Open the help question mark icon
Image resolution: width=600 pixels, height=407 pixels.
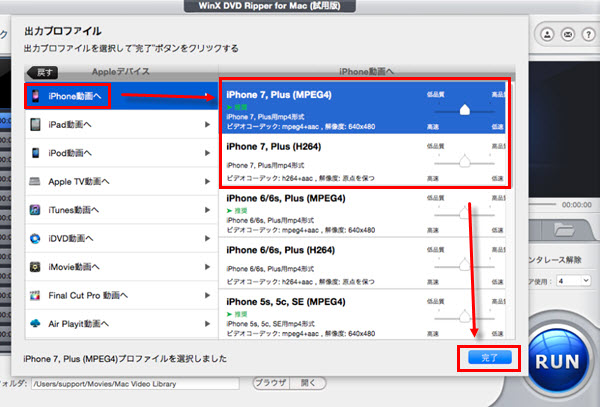click(589, 34)
